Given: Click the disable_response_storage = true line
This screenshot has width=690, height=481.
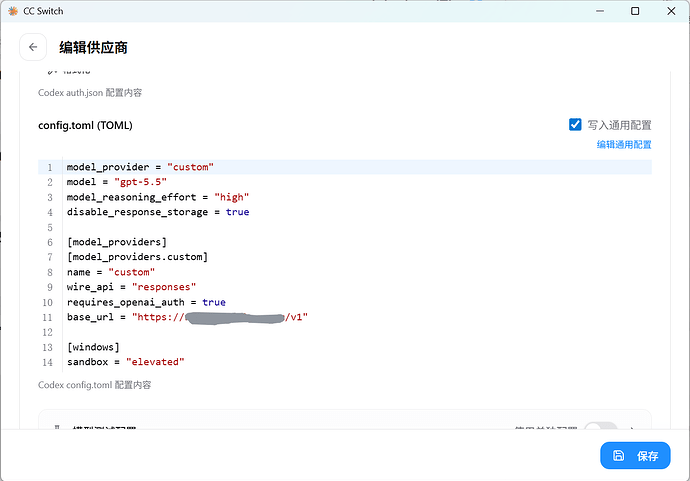Looking at the screenshot, I should pos(158,212).
